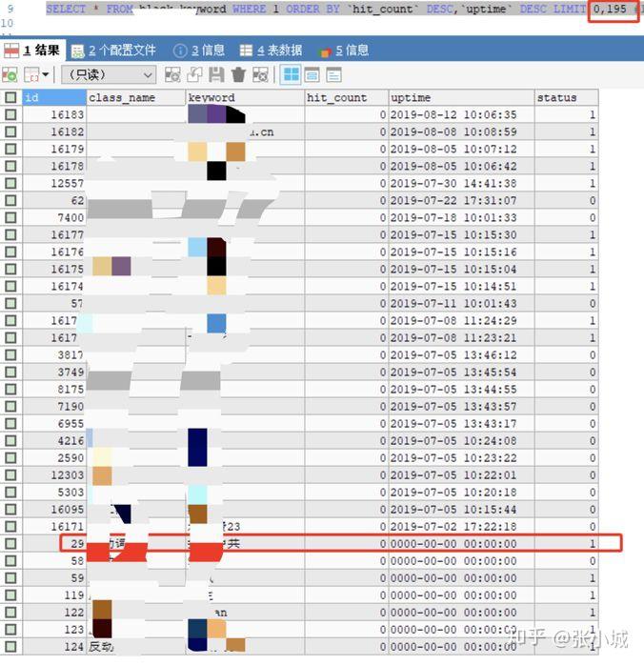Tick the checkbox for row id 12557
The image size is (644, 665).
tap(11, 184)
